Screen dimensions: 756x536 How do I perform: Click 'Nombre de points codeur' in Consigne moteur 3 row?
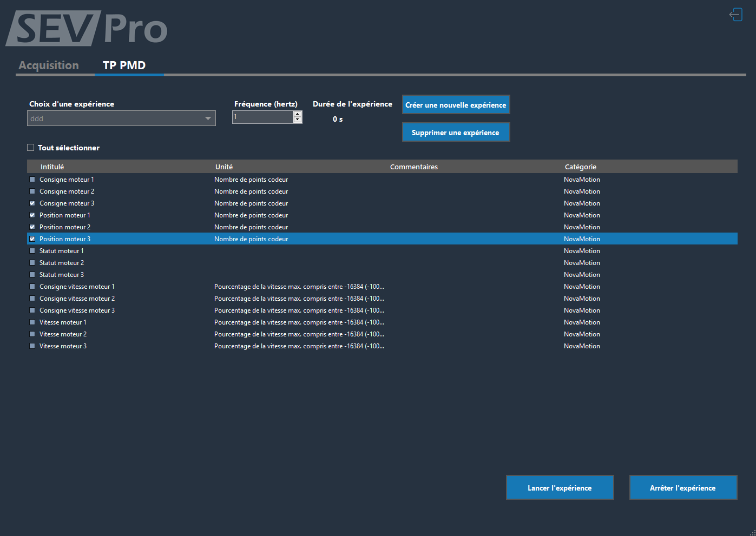coord(251,203)
